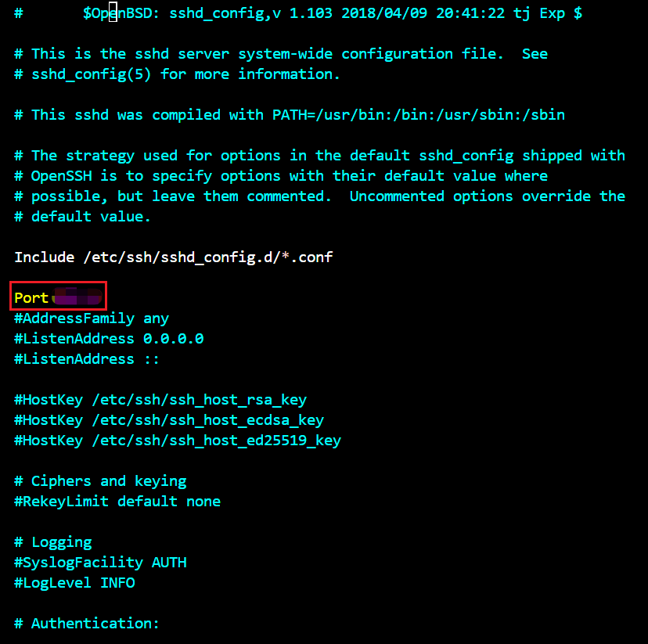Click the text cursor block in OpenBSD
648x644 pixels.
[x=113, y=13]
